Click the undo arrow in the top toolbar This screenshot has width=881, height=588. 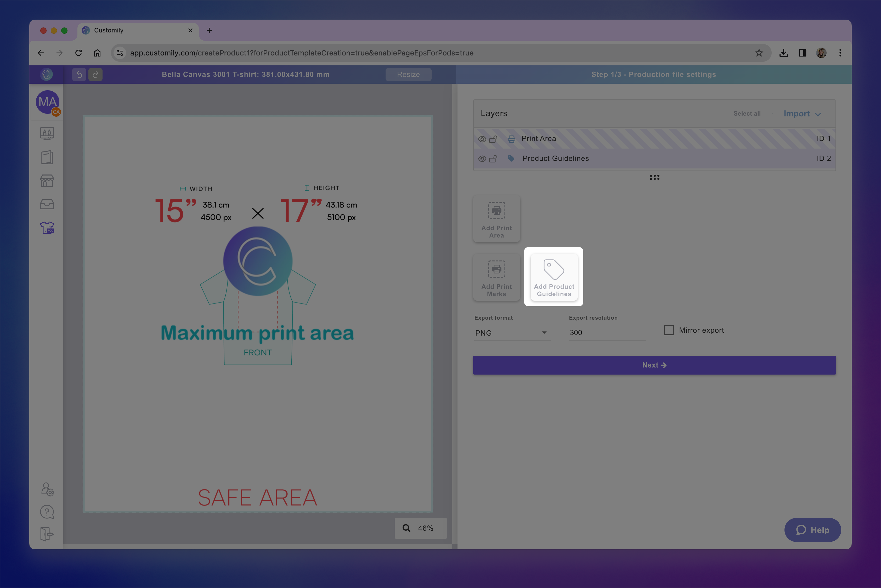(x=79, y=74)
